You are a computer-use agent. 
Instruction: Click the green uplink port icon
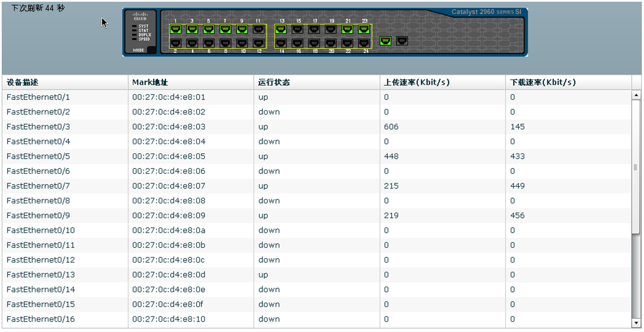pos(386,41)
